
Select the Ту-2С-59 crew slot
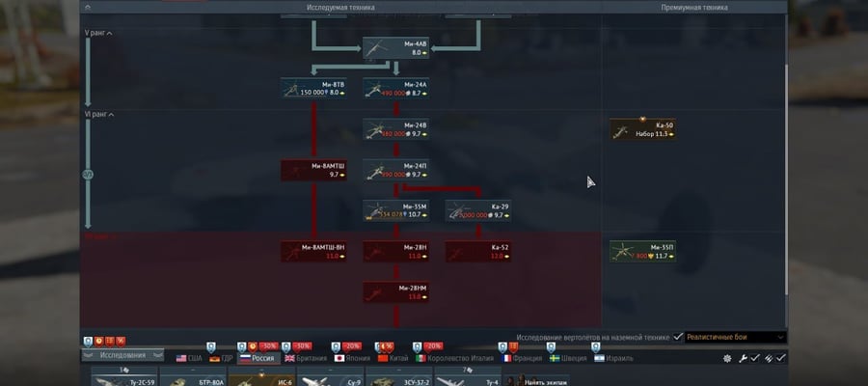click(x=124, y=376)
